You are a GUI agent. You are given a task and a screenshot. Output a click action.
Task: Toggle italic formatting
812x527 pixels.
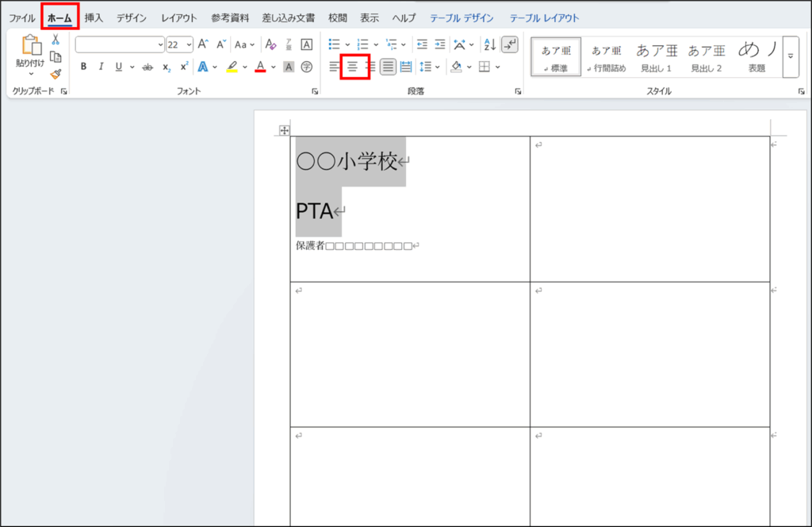coord(101,67)
